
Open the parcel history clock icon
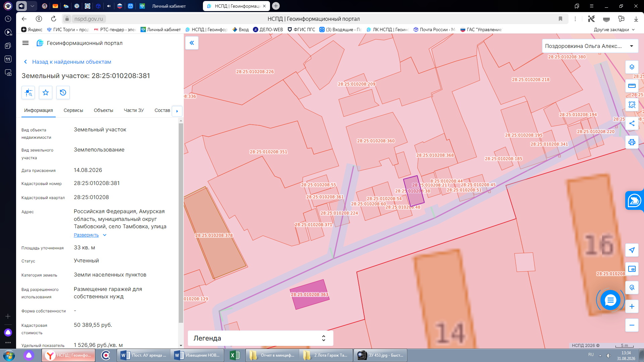point(63,93)
